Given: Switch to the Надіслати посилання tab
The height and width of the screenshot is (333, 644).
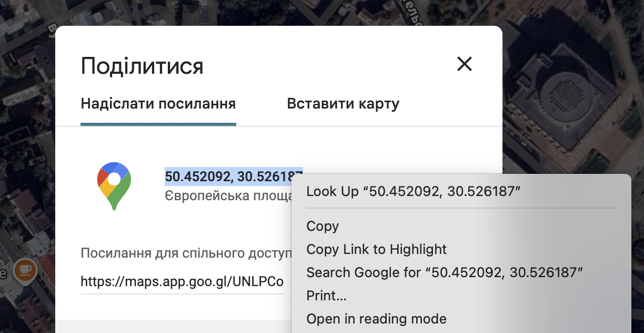Looking at the screenshot, I should 158,103.
